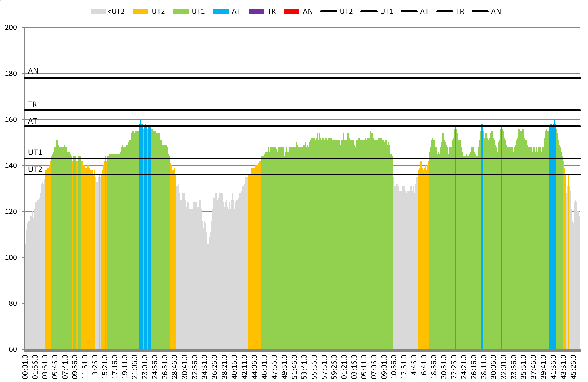This screenshot has width=588, height=382.
Task: Click the AT threshold label near 160
Action: point(32,121)
